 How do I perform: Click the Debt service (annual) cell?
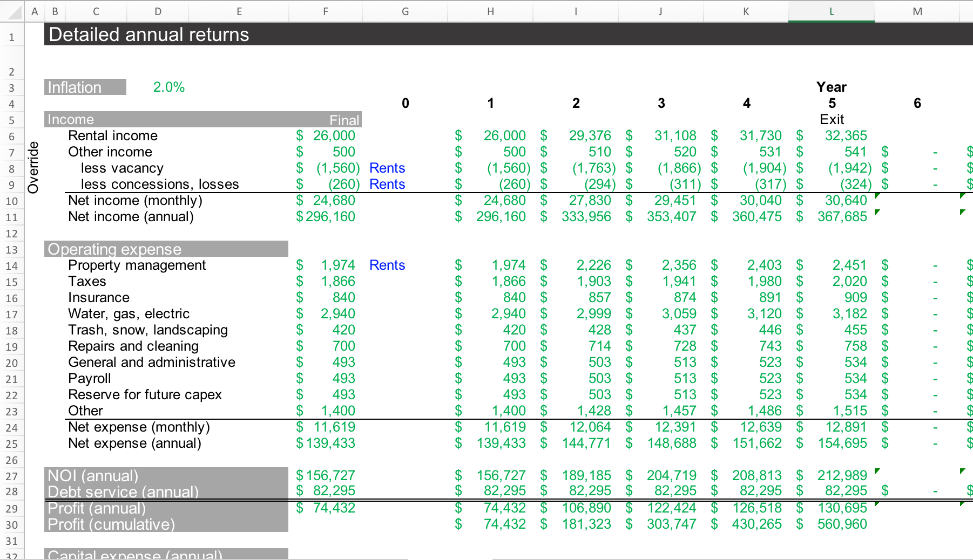point(166,491)
